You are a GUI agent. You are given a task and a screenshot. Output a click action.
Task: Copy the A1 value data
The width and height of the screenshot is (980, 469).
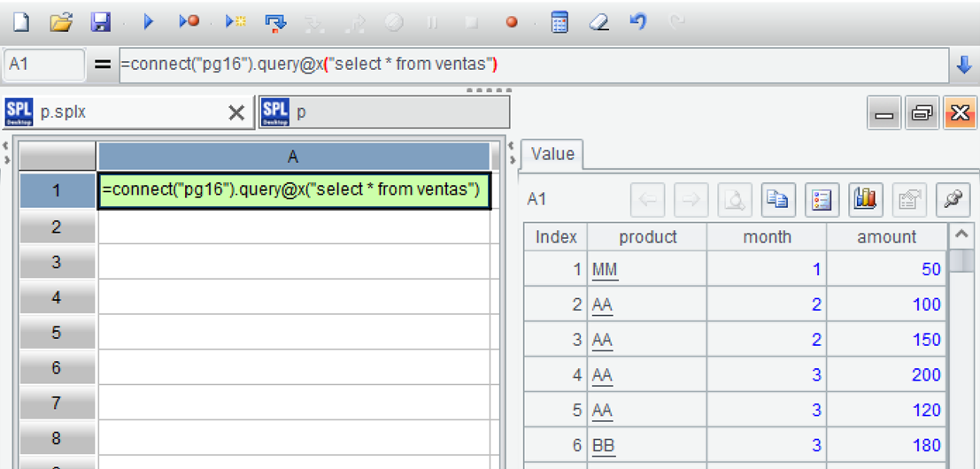[778, 200]
